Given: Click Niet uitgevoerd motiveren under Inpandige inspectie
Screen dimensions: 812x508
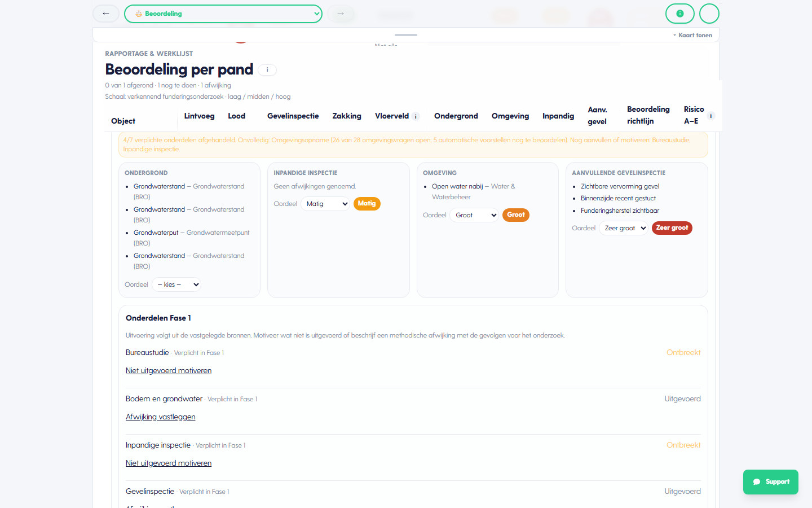Looking at the screenshot, I should click(x=169, y=463).
